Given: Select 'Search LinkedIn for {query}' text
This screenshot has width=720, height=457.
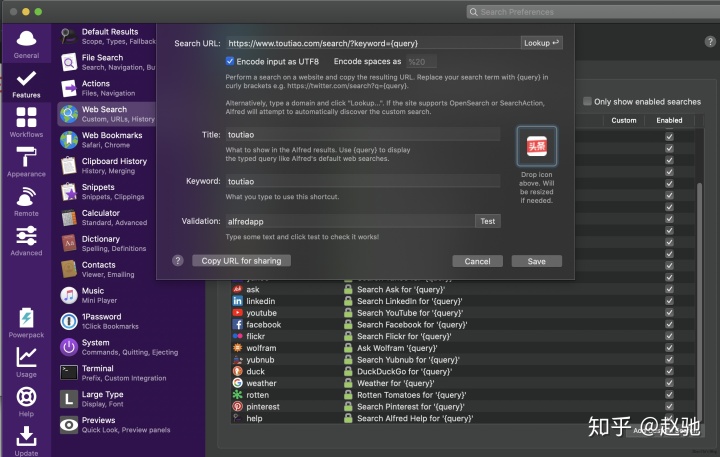Looking at the screenshot, I should 410,301.
